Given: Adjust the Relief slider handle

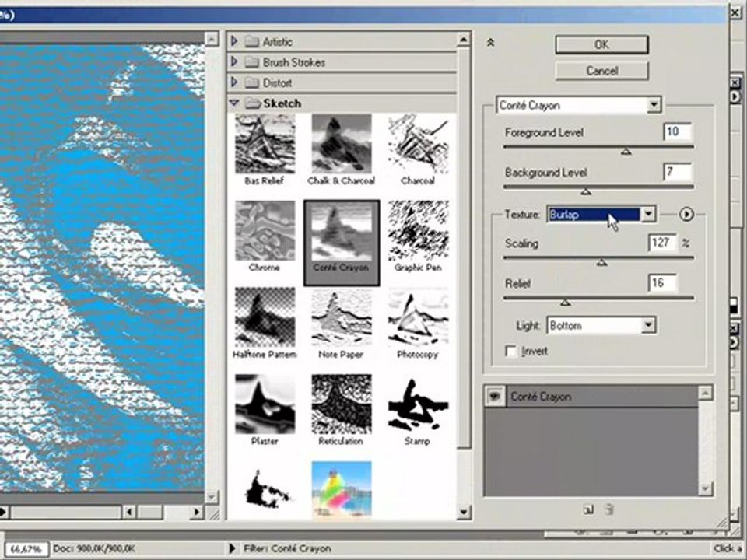Looking at the screenshot, I should pyautogui.click(x=565, y=303).
